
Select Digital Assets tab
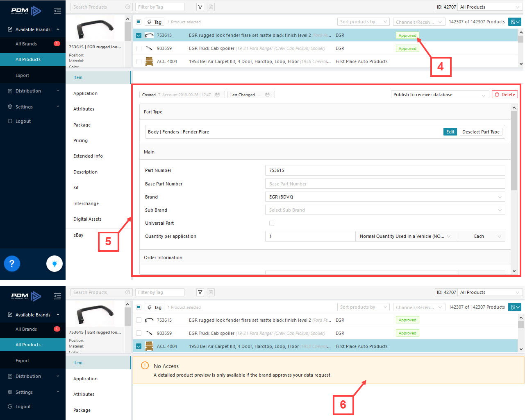(x=87, y=219)
